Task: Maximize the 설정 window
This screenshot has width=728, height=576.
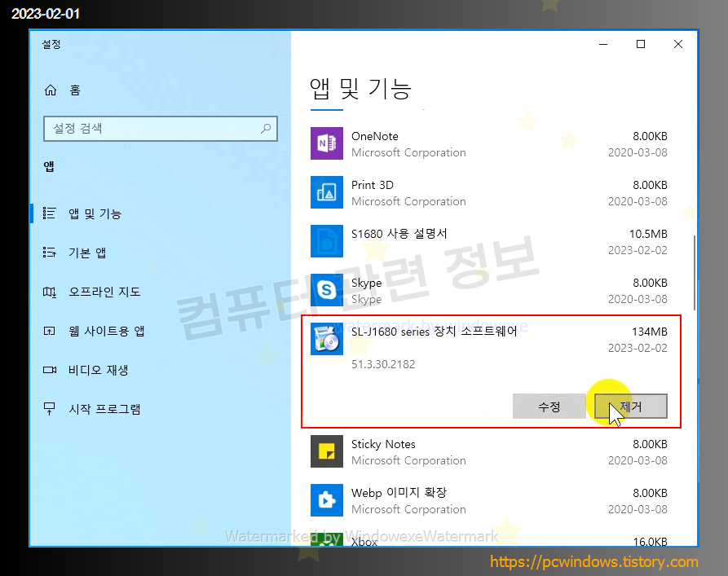Action: click(641, 44)
